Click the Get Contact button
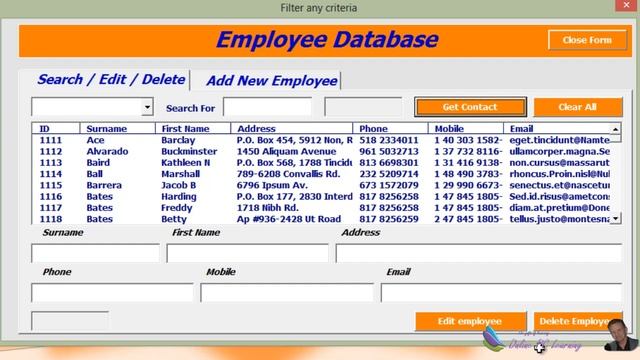Screen dimensions: 640x360 click(x=470, y=107)
